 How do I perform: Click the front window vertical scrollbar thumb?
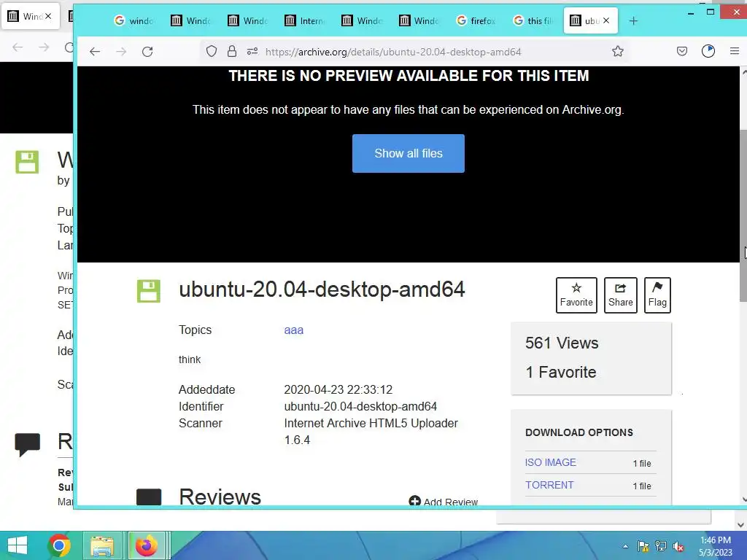[x=743, y=214]
